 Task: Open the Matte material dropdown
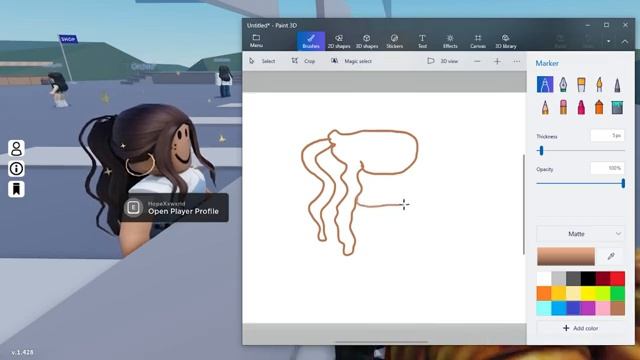580,234
